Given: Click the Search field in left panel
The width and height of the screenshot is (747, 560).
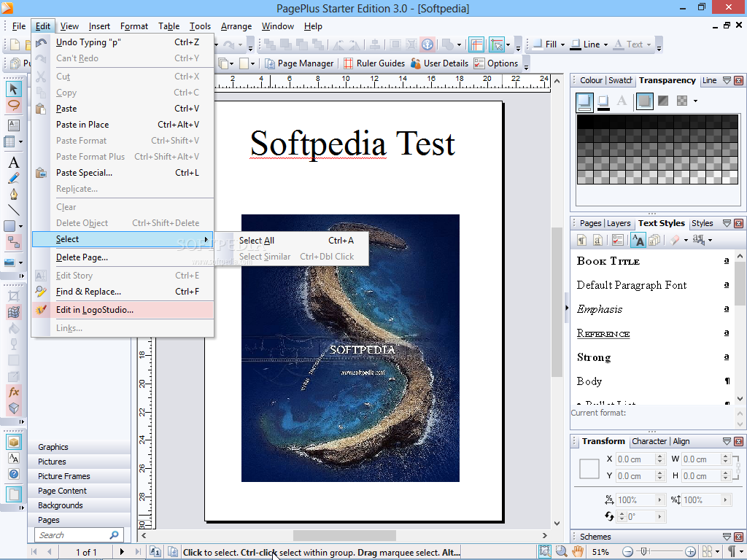Looking at the screenshot, I should tap(79, 535).
